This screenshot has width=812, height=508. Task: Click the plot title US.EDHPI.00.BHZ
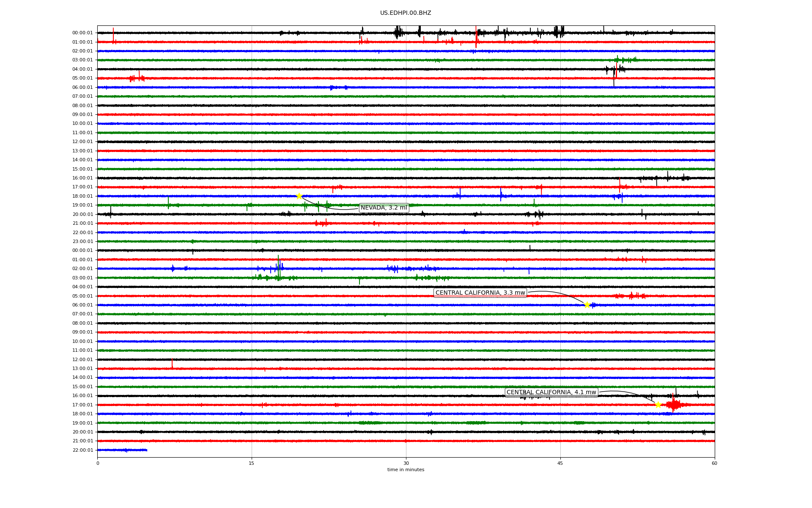(x=406, y=13)
